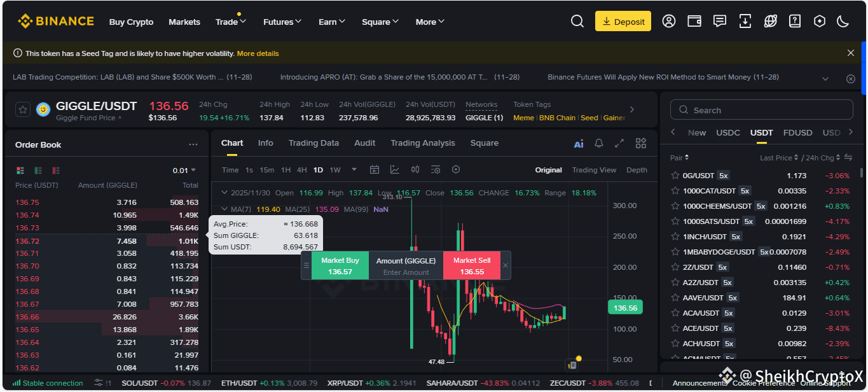
Task: Open the chart layout grid icon
Action: [641, 143]
